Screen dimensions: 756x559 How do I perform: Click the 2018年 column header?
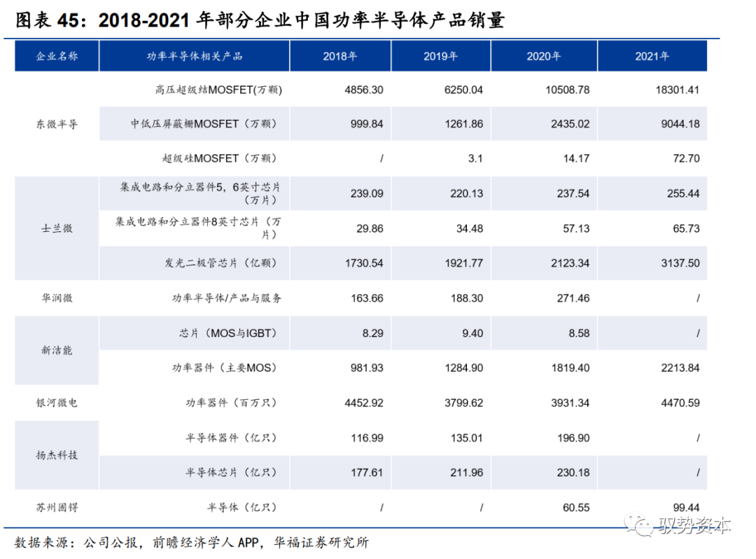point(340,56)
